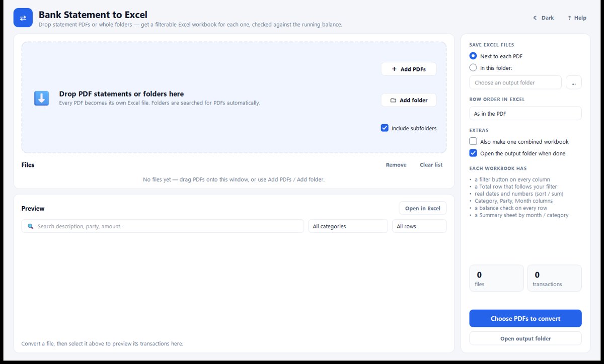The image size is (604, 364).
Task: Click the Preview section heading
Action: (33, 208)
